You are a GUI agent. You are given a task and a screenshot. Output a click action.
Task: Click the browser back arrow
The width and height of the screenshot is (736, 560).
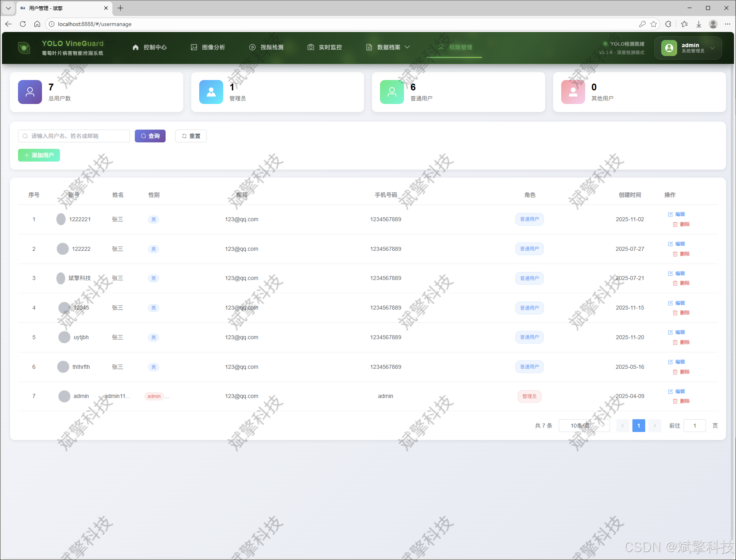coord(8,24)
